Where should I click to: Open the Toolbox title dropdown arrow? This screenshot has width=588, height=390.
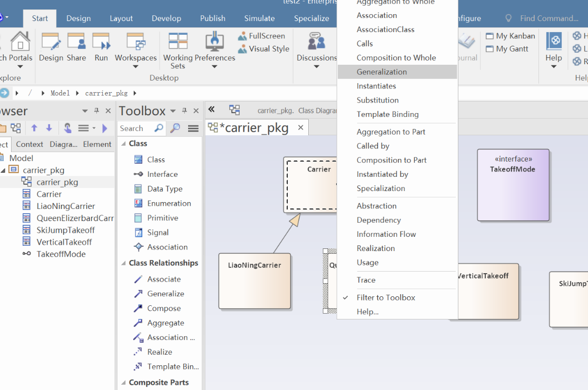pyautogui.click(x=173, y=111)
